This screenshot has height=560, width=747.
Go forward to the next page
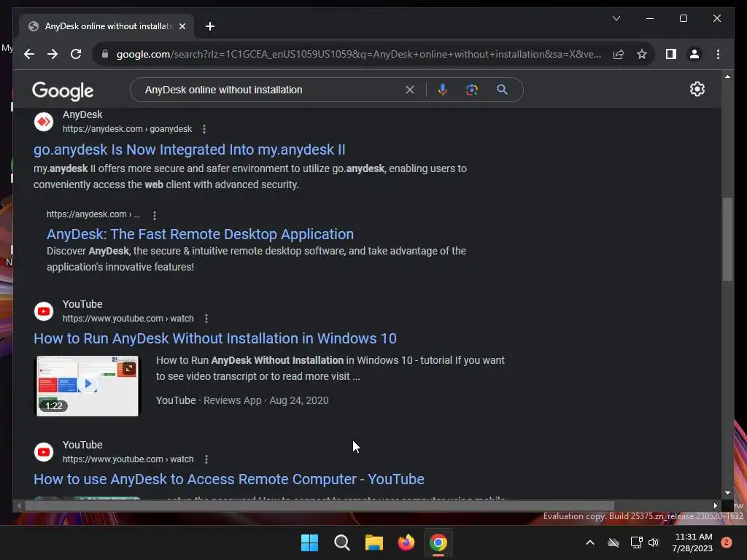(x=53, y=54)
